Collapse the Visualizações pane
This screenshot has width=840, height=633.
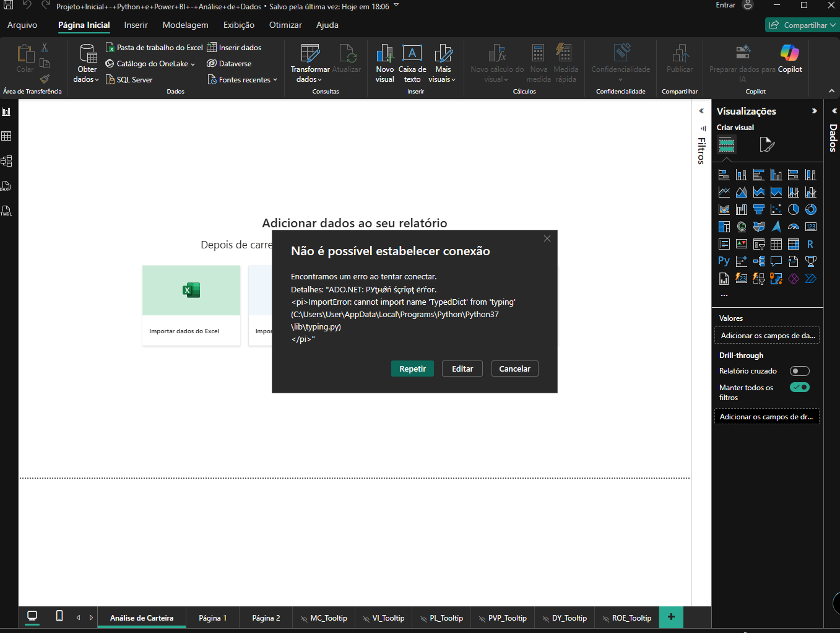pos(815,111)
